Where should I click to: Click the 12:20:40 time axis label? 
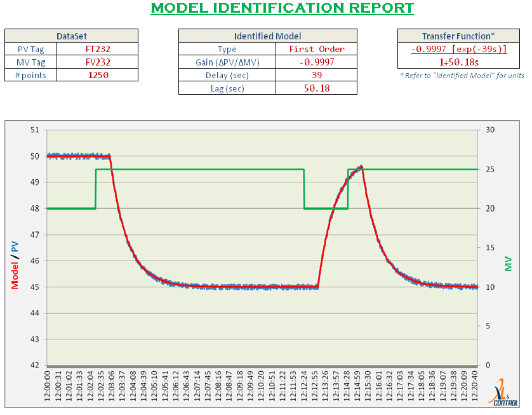coord(475,386)
